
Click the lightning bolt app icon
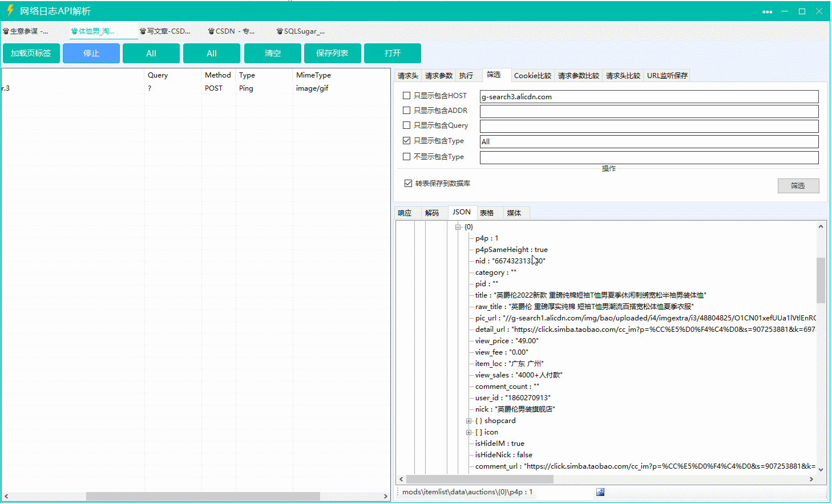pyautogui.click(x=10, y=10)
